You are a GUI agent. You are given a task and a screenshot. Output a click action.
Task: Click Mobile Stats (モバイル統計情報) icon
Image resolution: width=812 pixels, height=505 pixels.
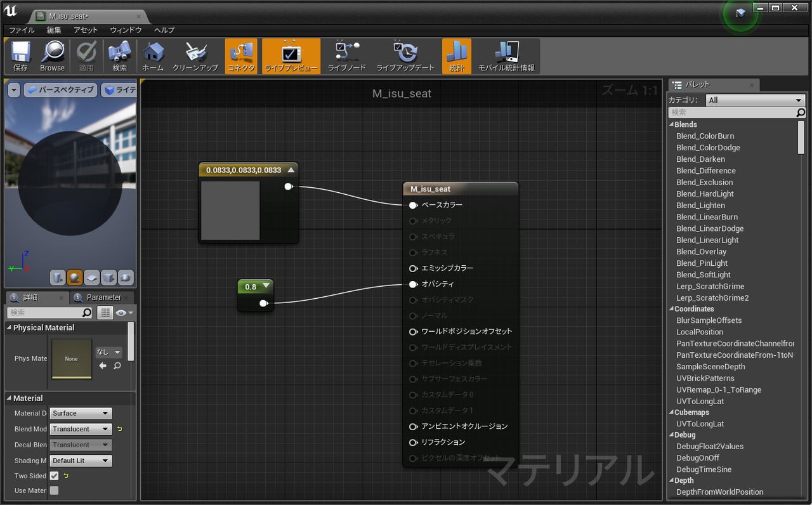506,56
